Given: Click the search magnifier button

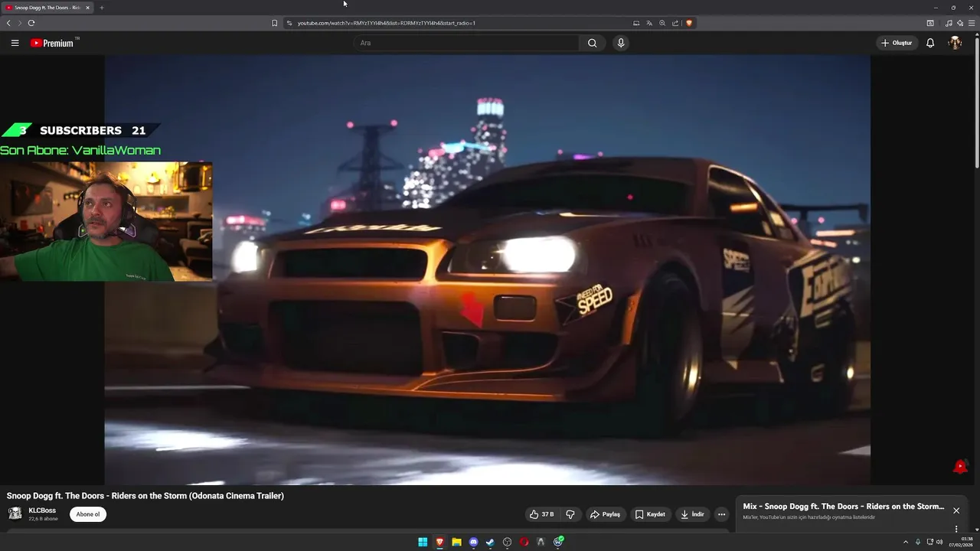Looking at the screenshot, I should coord(592,43).
